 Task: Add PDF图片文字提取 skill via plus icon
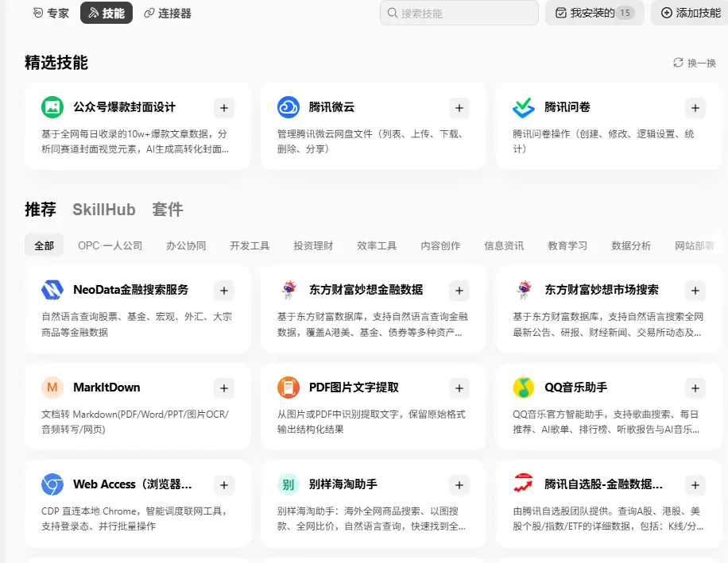[x=459, y=388]
